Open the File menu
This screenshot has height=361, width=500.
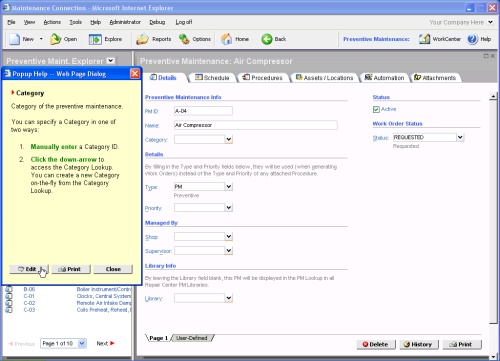(11, 22)
